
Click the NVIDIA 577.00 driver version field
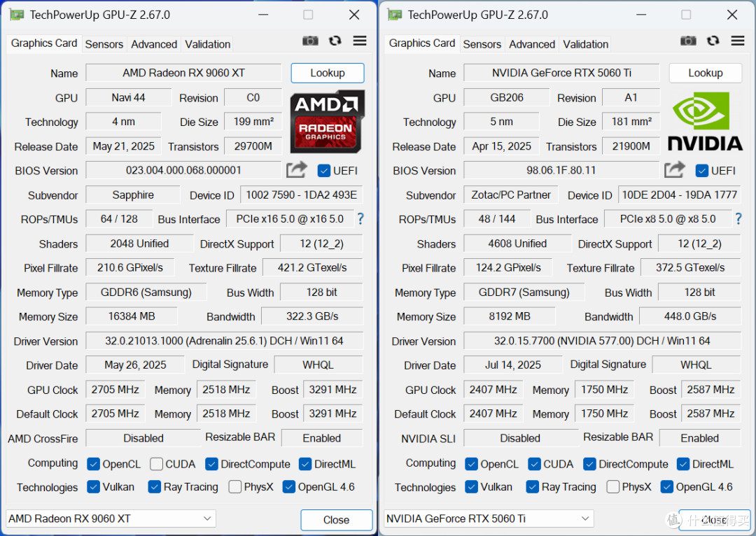click(x=602, y=341)
